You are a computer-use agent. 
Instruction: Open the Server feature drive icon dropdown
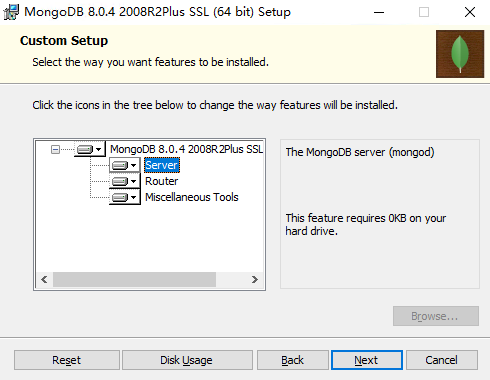click(x=125, y=165)
